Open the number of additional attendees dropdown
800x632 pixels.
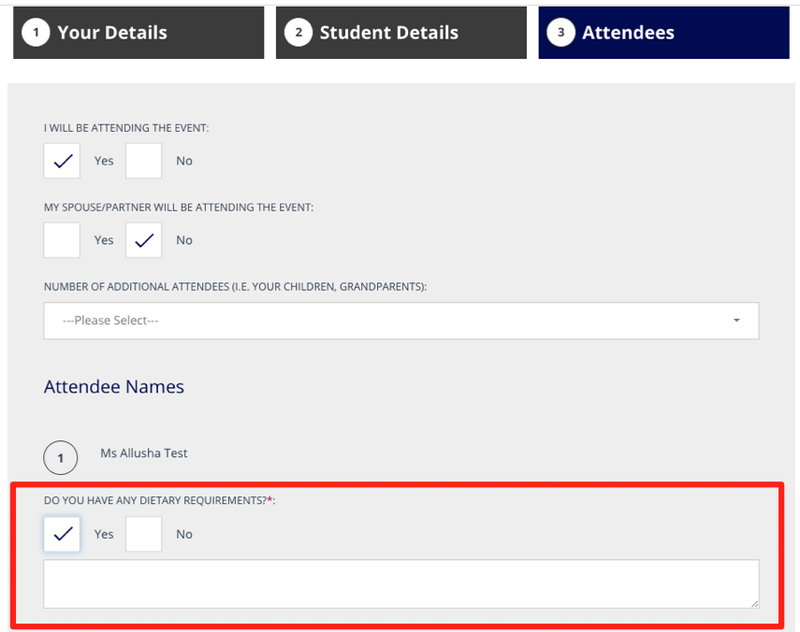click(x=400, y=321)
